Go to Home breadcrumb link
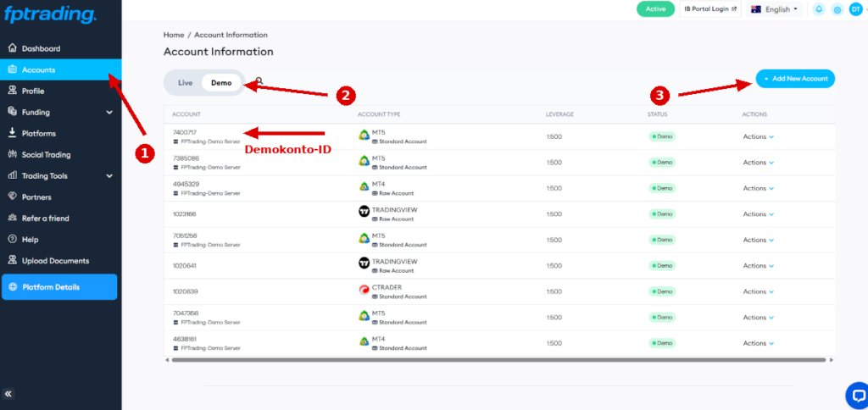This screenshot has width=868, height=410. point(174,35)
